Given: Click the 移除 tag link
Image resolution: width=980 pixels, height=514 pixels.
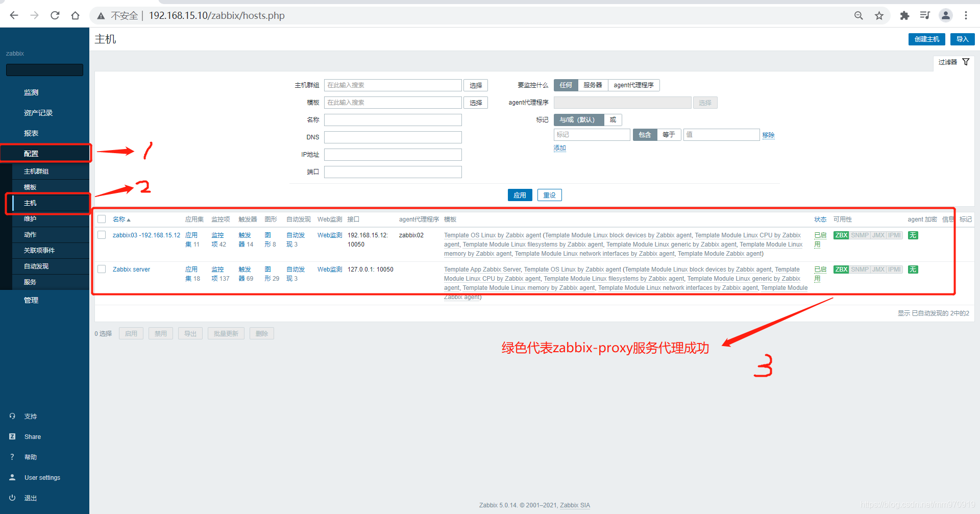Looking at the screenshot, I should pyautogui.click(x=768, y=135).
